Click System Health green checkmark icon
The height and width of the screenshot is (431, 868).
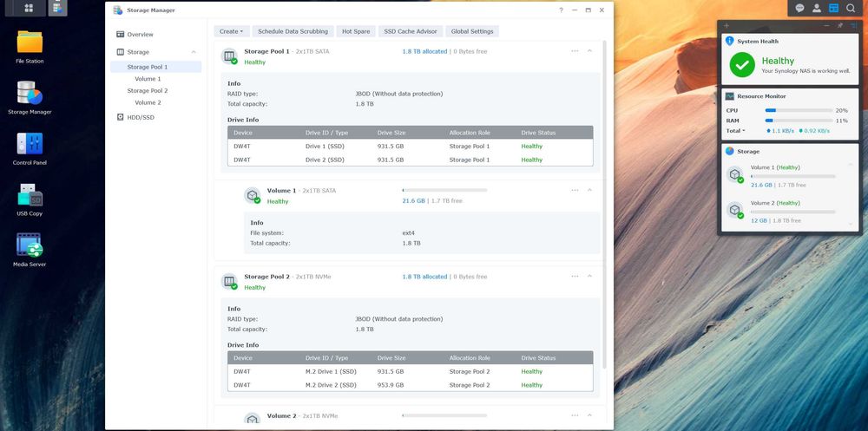(x=742, y=65)
